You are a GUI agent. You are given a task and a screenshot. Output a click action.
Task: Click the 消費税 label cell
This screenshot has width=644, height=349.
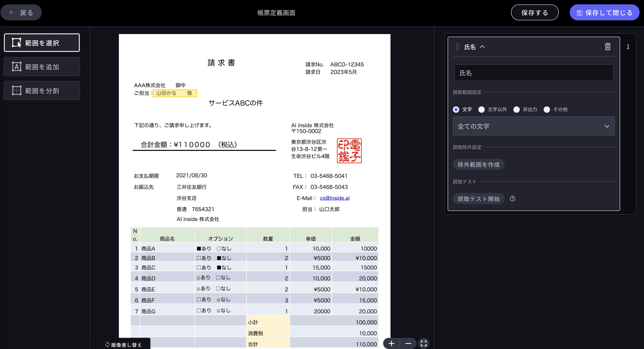268,331
